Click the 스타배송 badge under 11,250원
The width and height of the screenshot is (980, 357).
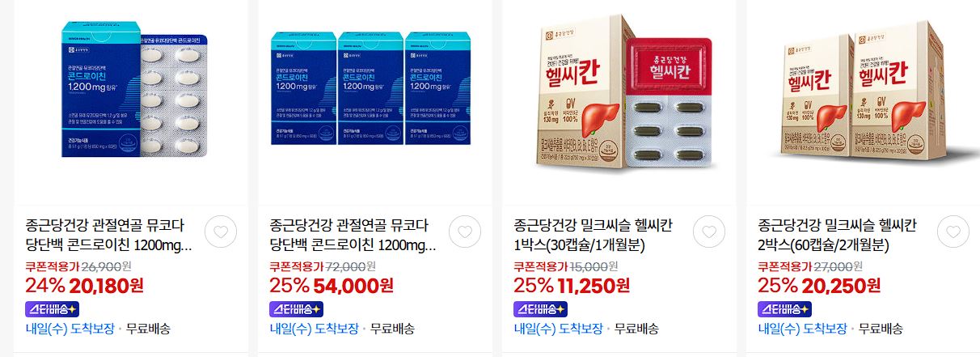(541, 308)
